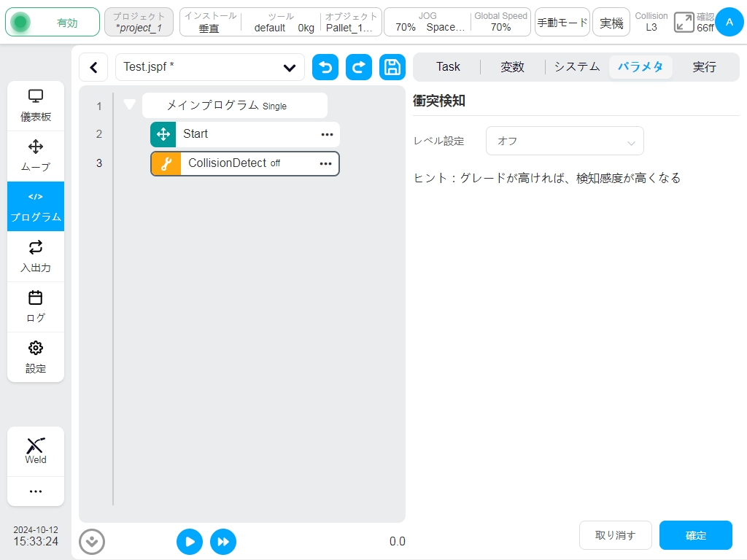Click the 取り消す cancel button

coord(615,535)
